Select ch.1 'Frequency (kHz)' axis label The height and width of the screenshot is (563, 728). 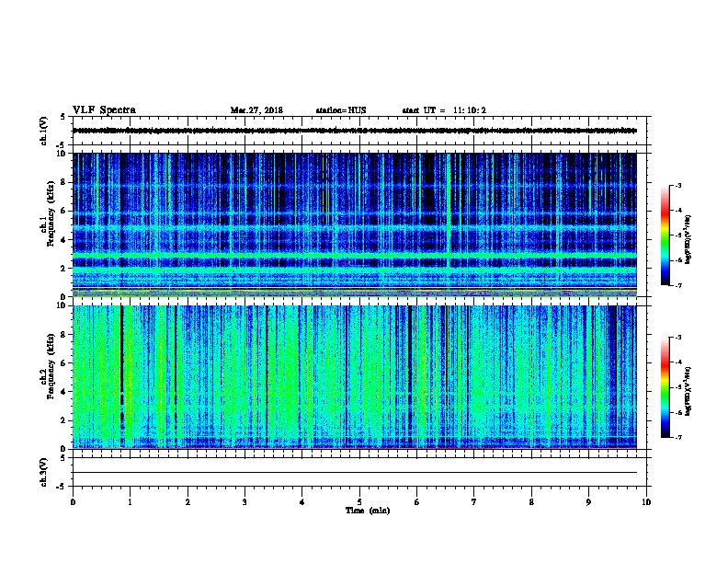[51, 213]
